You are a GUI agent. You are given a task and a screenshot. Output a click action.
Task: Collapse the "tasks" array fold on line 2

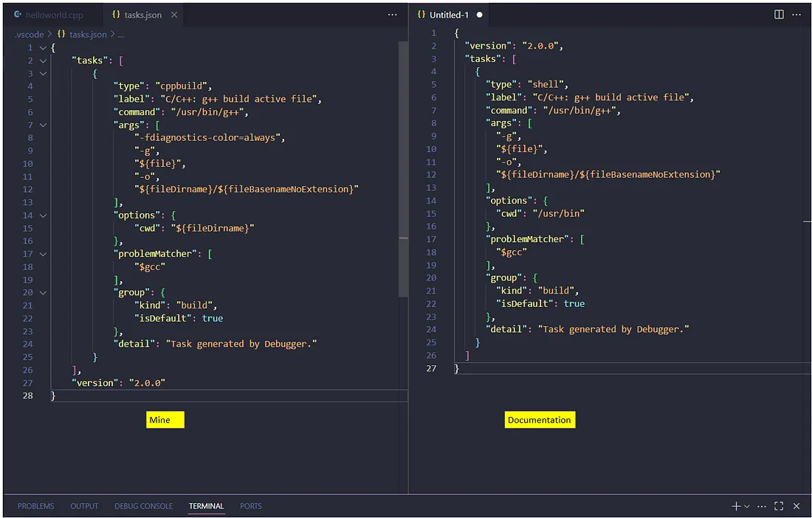click(x=43, y=61)
